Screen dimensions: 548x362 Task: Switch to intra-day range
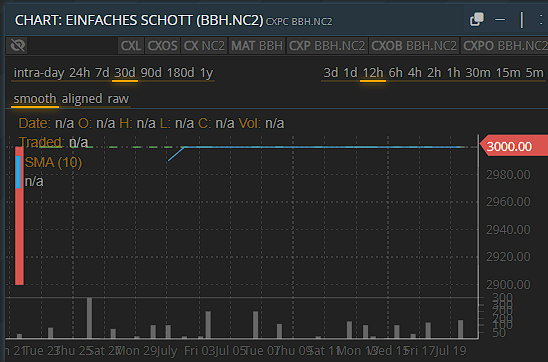(x=39, y=73)
